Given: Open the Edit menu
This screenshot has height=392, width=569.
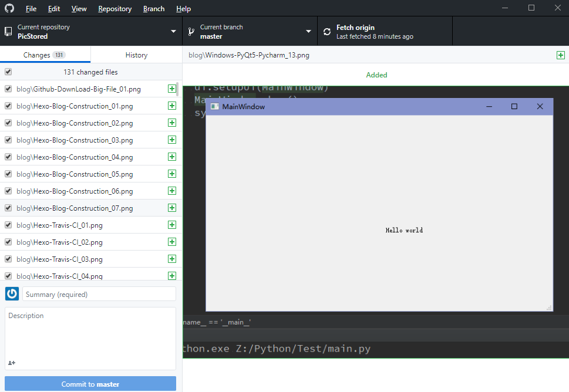Looking at the screenshot, I should [x=54, y=9].
